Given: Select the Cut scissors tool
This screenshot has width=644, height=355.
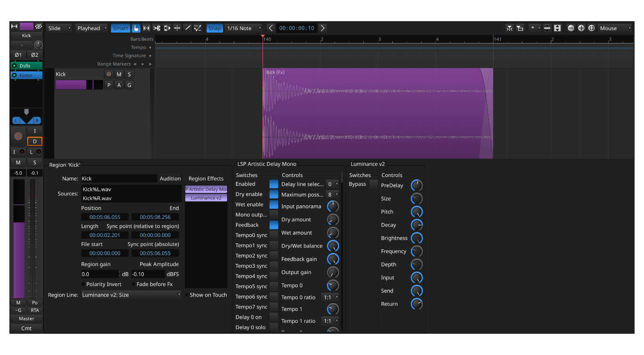Looking at the screenshot, I should point(157,28).
